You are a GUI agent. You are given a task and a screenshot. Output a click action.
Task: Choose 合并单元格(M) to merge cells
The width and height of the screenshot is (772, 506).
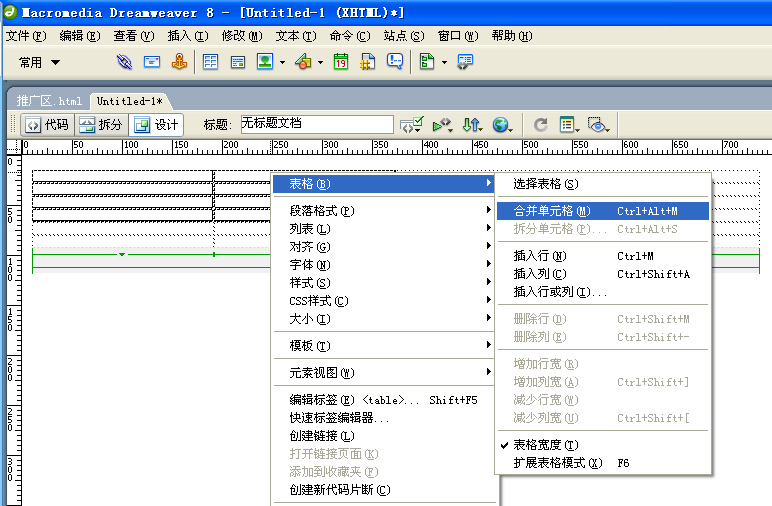603,211
